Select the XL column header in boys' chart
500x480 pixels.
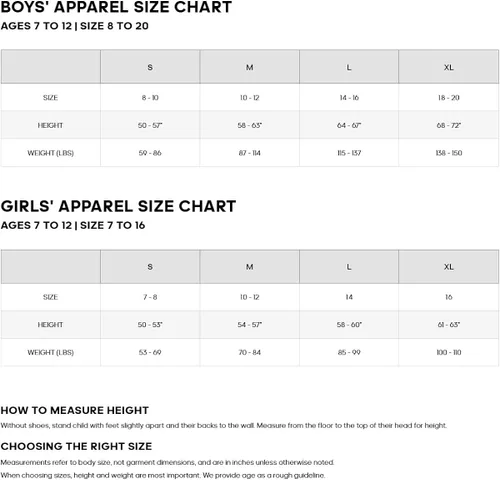coord(449,67)
